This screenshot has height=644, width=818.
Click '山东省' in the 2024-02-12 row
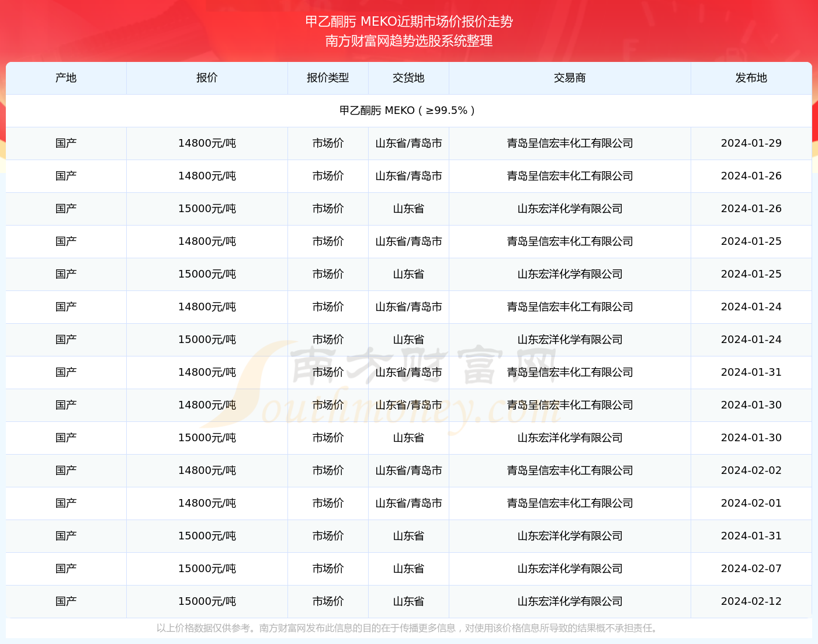[408, 601]
